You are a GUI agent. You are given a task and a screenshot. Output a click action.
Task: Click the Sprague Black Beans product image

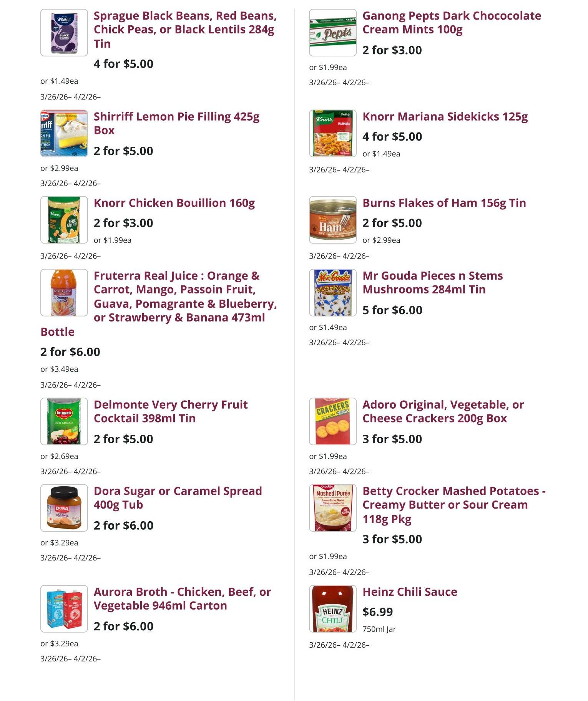[x=64, y=33]
